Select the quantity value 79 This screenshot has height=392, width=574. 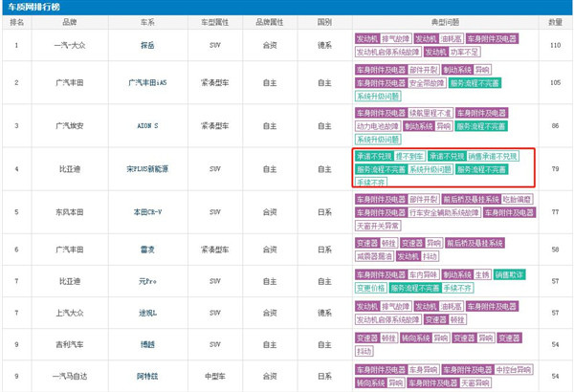click(x=555, y=169)
